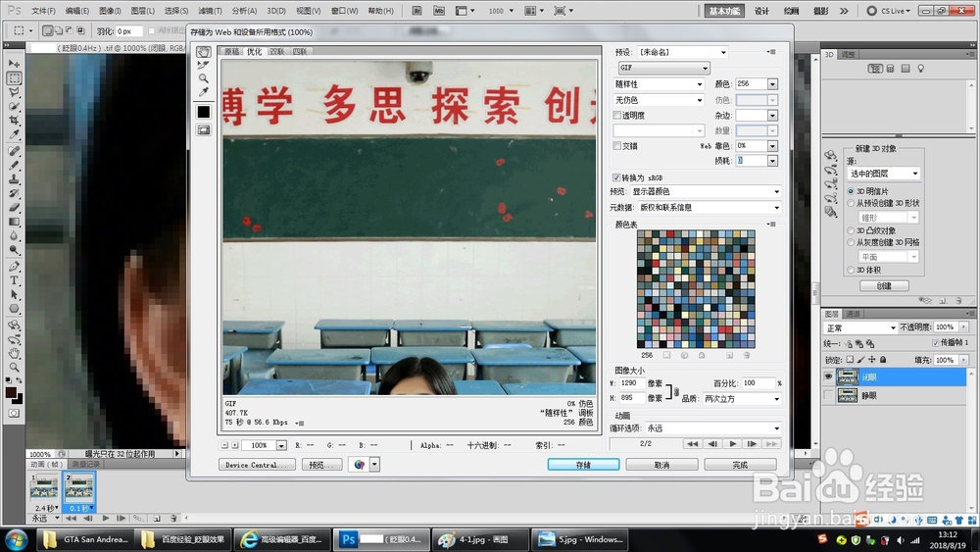Click the 取消 cancel button
The image size is (980, 552).
(x=661, y=465)
